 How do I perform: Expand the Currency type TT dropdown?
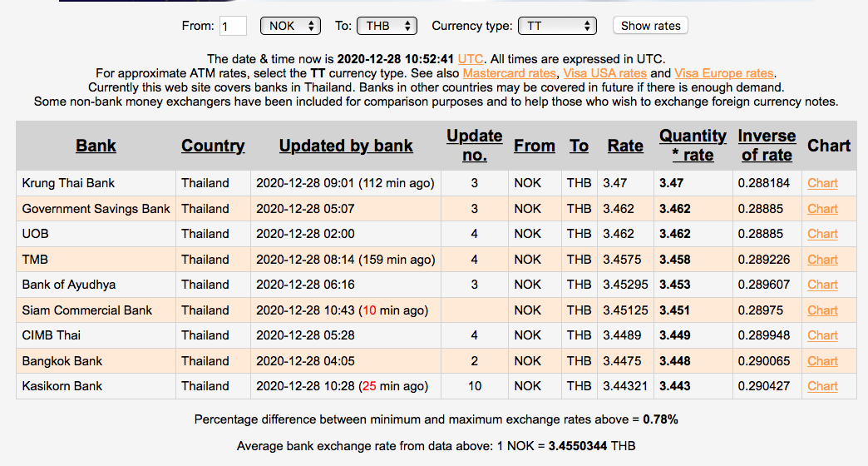[x=556, y=26]
